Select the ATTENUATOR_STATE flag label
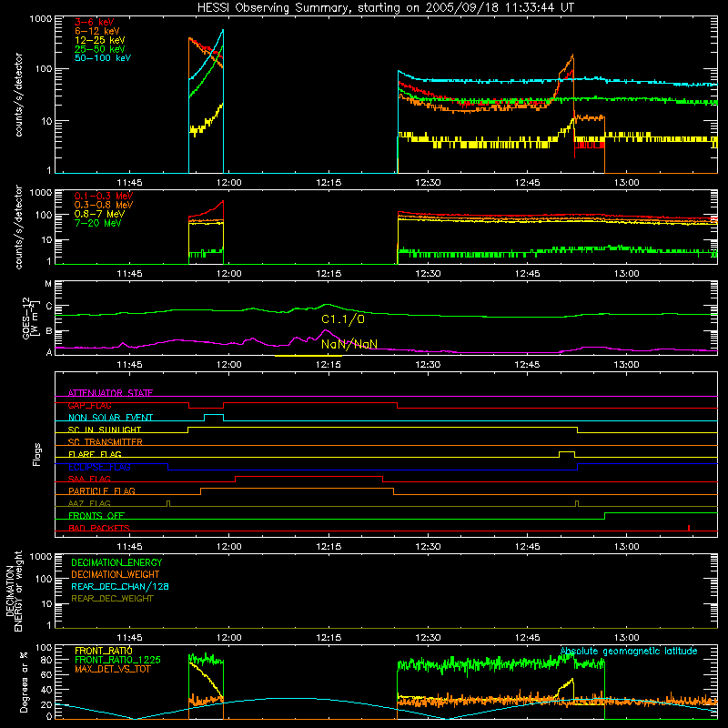The height and width of the screenshot is (728, 728). [110, 393]
